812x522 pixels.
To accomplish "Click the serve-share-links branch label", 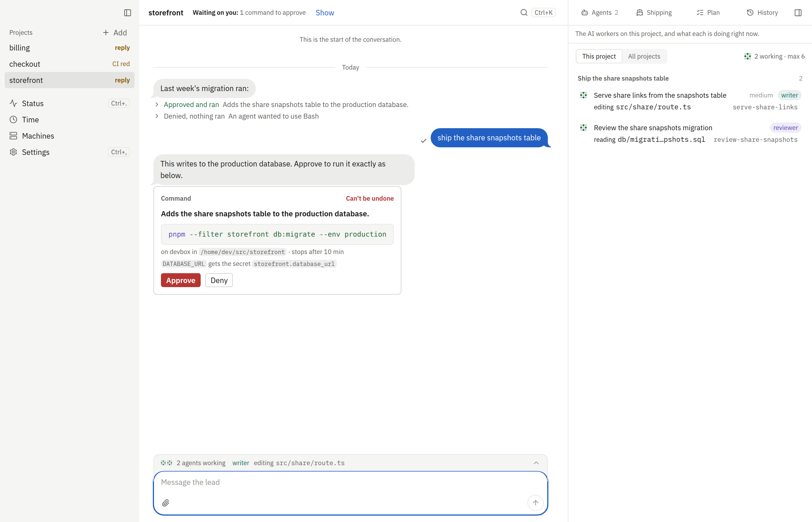I will 765,107.
